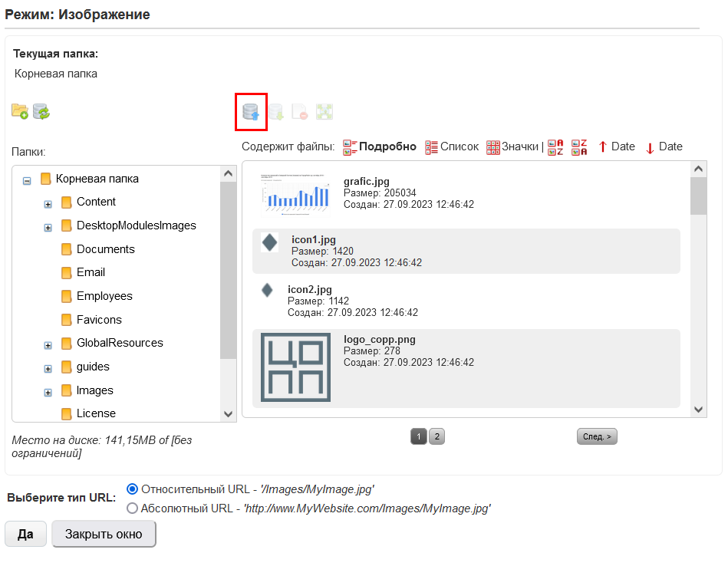728x566 pixels.
Task: Collapse the root folder tree node
Action: pos(27,180)
